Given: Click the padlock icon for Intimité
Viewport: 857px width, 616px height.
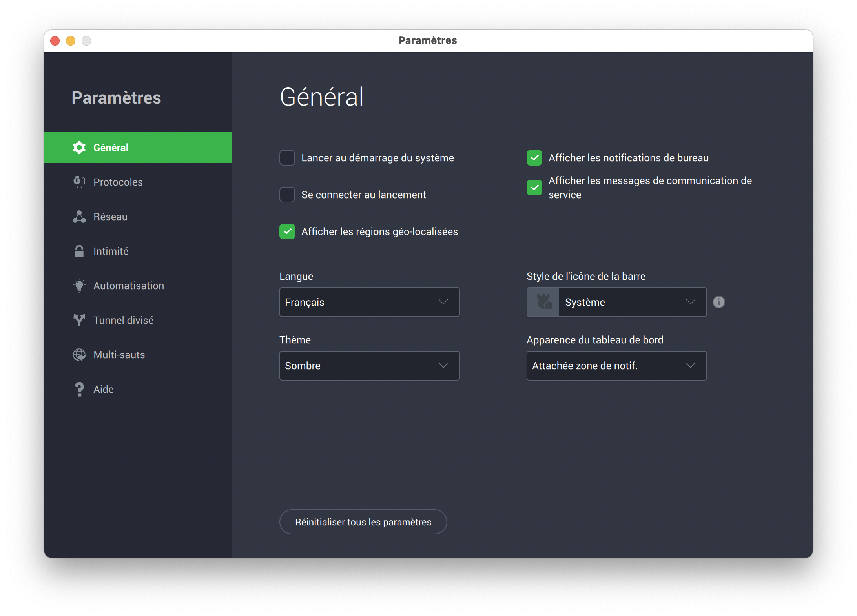Looking at the screenshot, I should [79, 251].
